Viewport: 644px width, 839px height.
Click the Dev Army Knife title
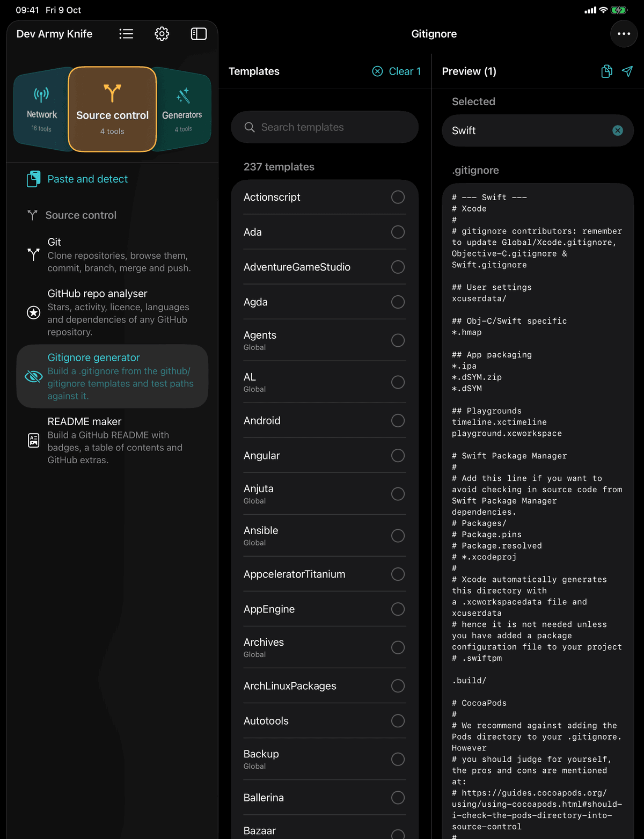coord(54,34)
